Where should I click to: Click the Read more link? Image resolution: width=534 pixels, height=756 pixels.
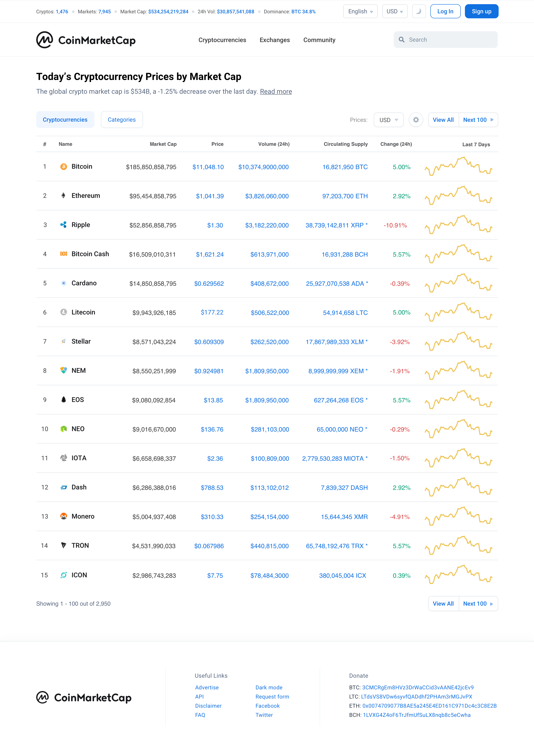tap(276, 92)
